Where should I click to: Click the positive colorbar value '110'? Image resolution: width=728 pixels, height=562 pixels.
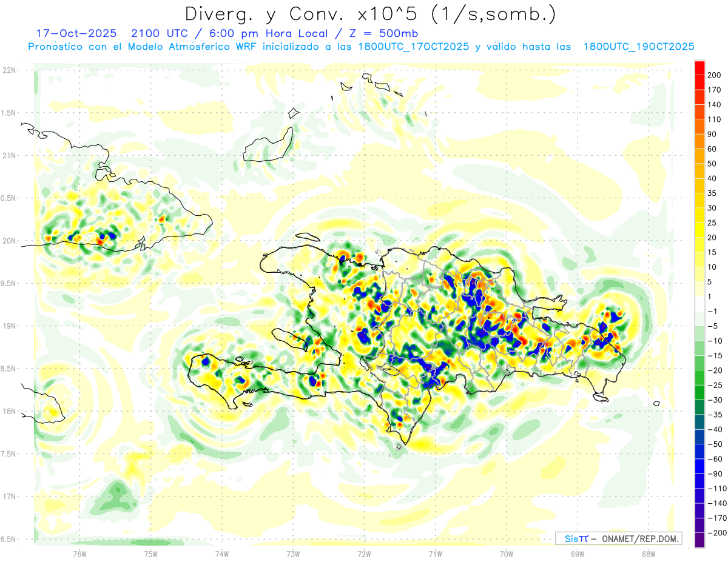[x=715, y=119]
